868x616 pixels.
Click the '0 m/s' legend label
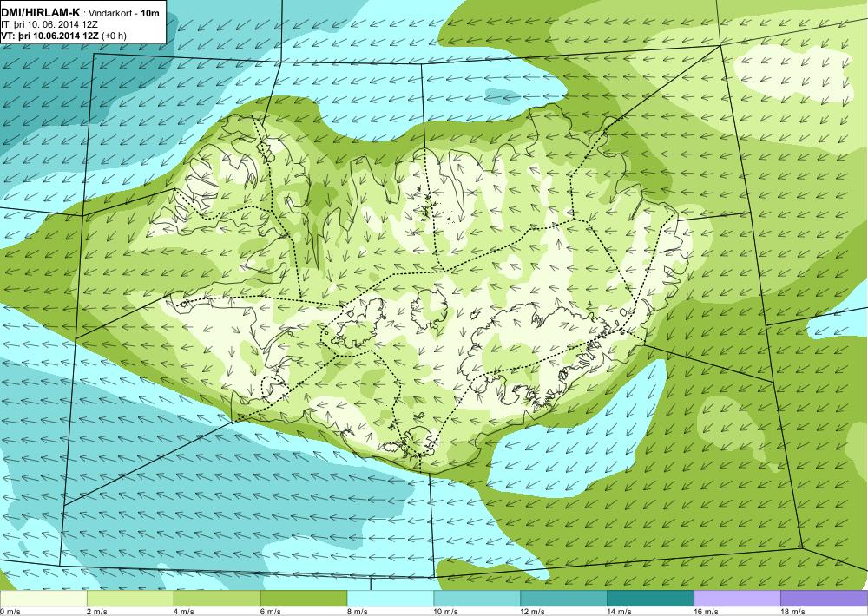(x=10, y=612)
